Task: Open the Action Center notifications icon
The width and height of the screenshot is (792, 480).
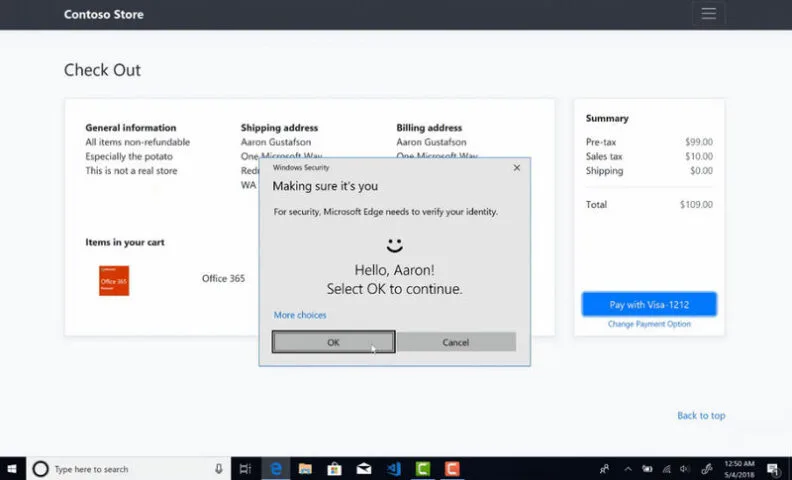Action: pyautogui.click(x=773, y=469)
